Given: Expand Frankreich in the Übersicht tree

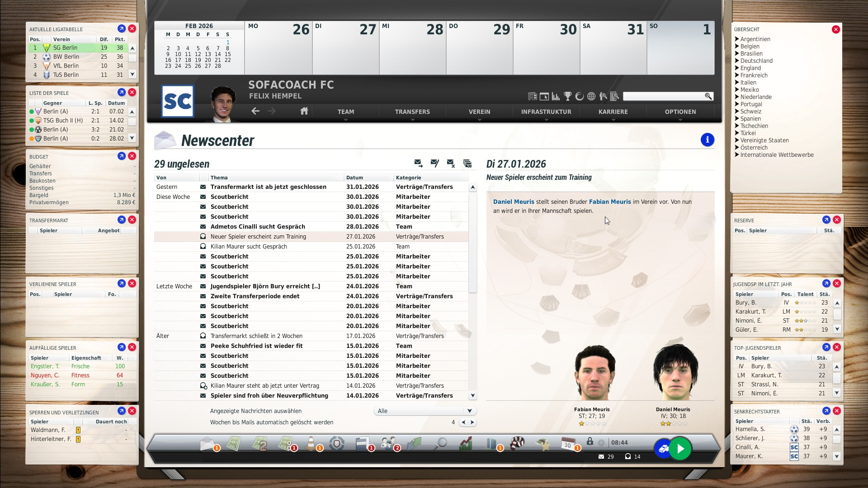Looking at the screenshot, I should click(x=737, y=75).
